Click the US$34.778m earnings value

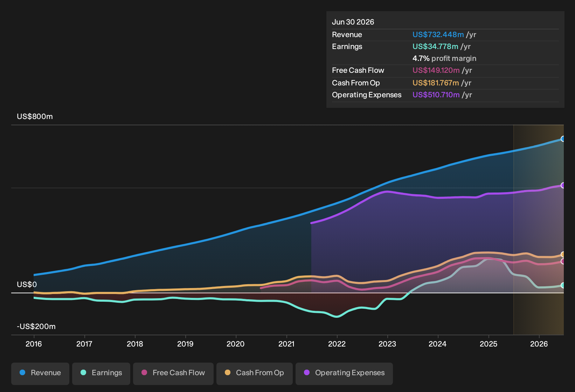click(x=435, y=47)
